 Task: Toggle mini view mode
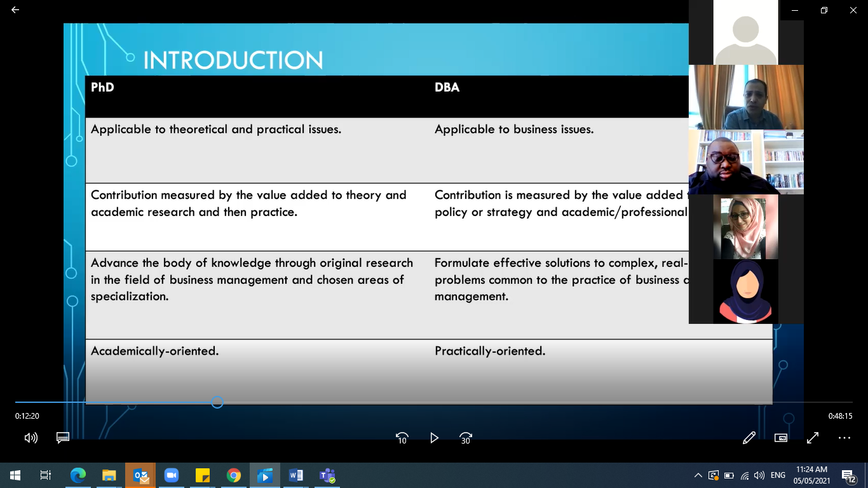[x=781, y=438]
